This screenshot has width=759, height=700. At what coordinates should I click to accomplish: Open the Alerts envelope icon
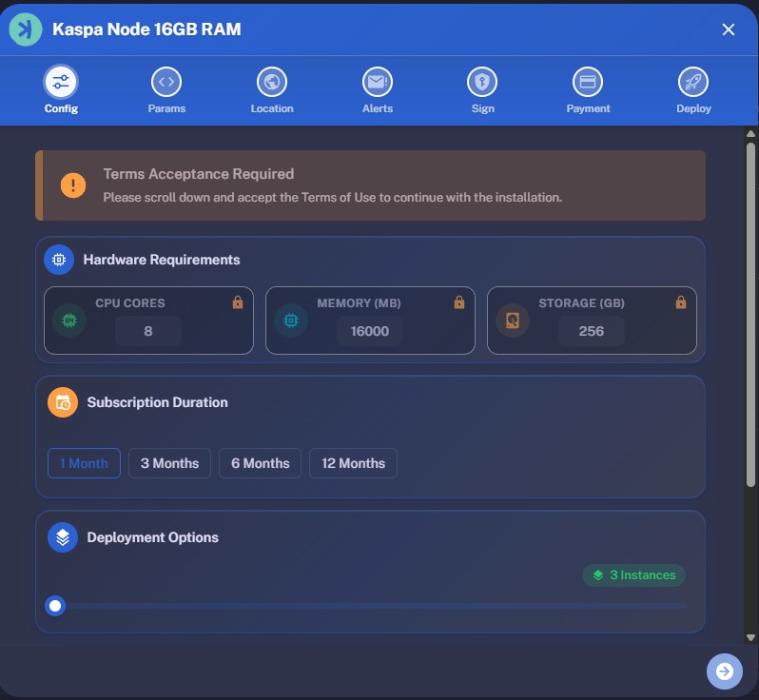pyautogui.click(x=378, y=83)
